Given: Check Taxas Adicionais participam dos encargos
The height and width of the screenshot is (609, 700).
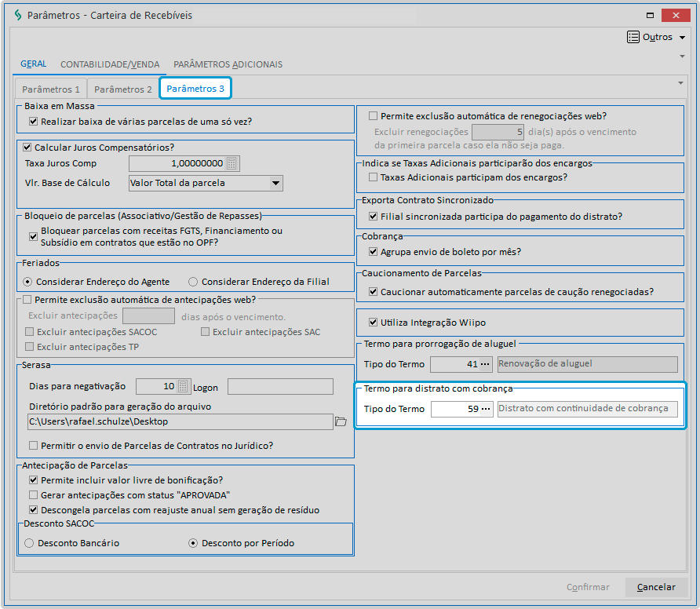Looking at the screenshot, I should [x=374, y=177].
